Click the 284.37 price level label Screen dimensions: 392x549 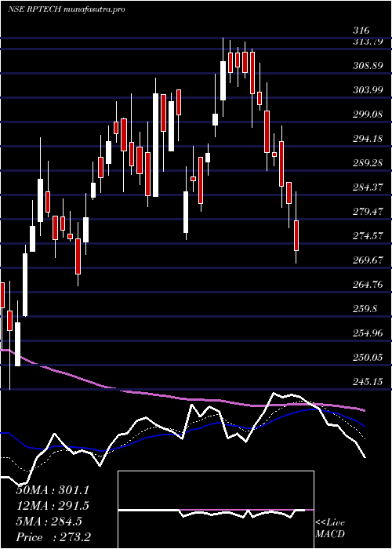tap(367, 187)
